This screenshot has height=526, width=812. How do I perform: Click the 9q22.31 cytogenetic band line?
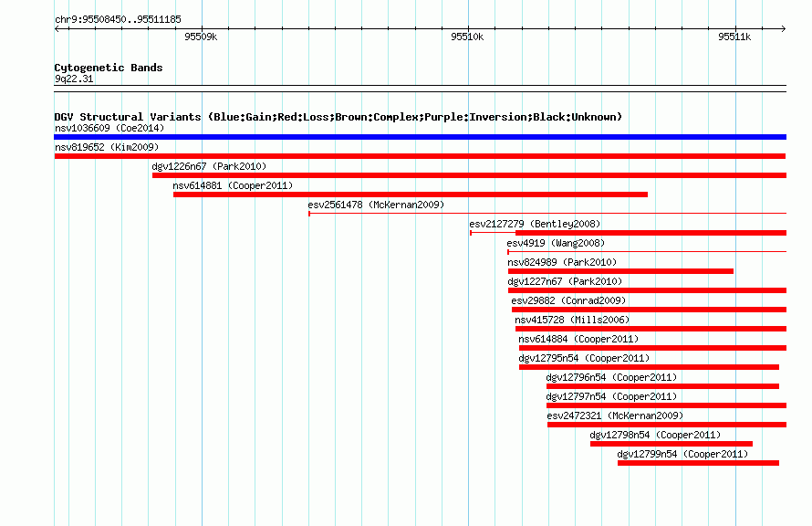[420, 89]
